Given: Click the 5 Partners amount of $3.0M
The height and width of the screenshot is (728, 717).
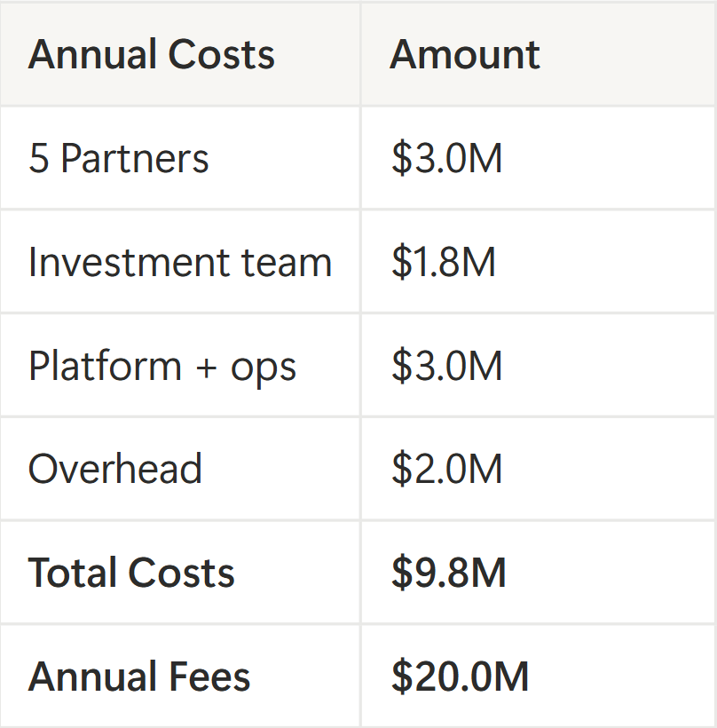Looking at the screenshot, I should tap(446, 159).
